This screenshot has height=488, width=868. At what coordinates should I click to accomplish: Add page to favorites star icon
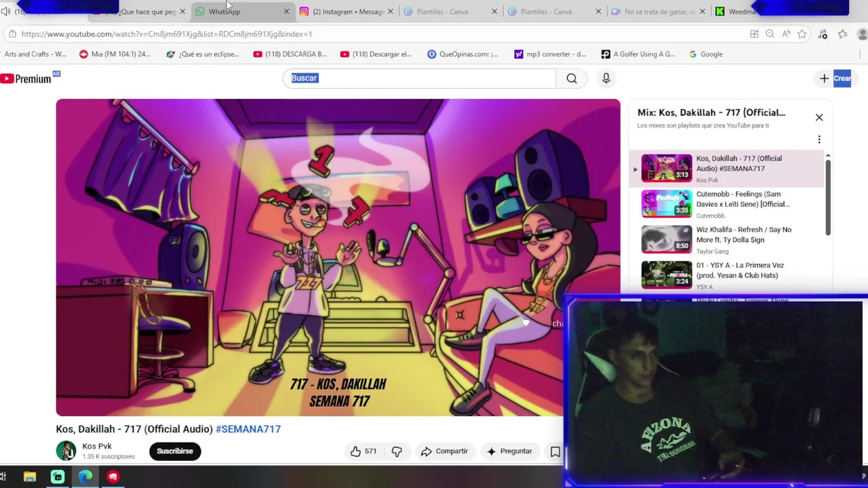802,34
